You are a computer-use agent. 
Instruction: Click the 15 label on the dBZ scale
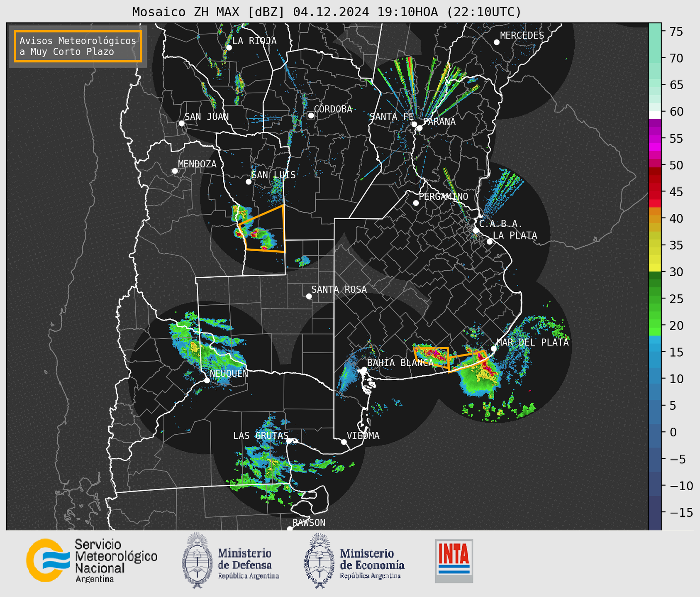[676, 352]
